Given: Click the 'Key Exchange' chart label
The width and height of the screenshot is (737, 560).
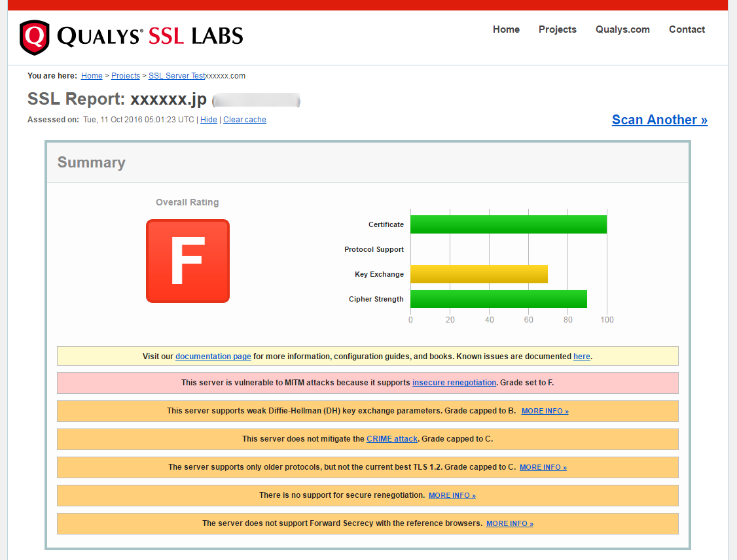Looking at the screenshot, I should click(379, 274).
